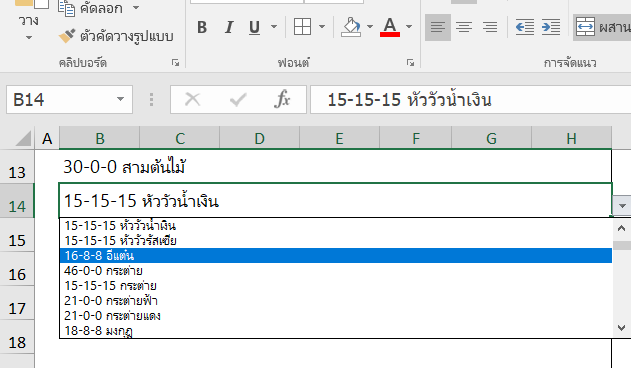Expand the Name Box dropdown

pos(120,99)
